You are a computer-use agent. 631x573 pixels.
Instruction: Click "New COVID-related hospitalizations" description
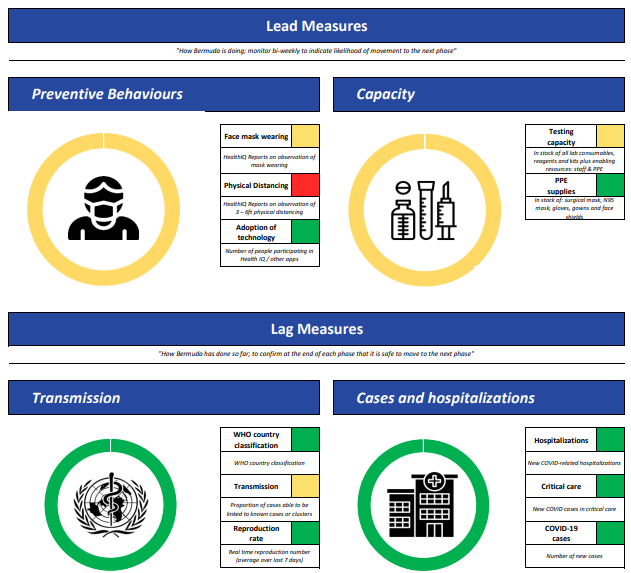point(574,463)
